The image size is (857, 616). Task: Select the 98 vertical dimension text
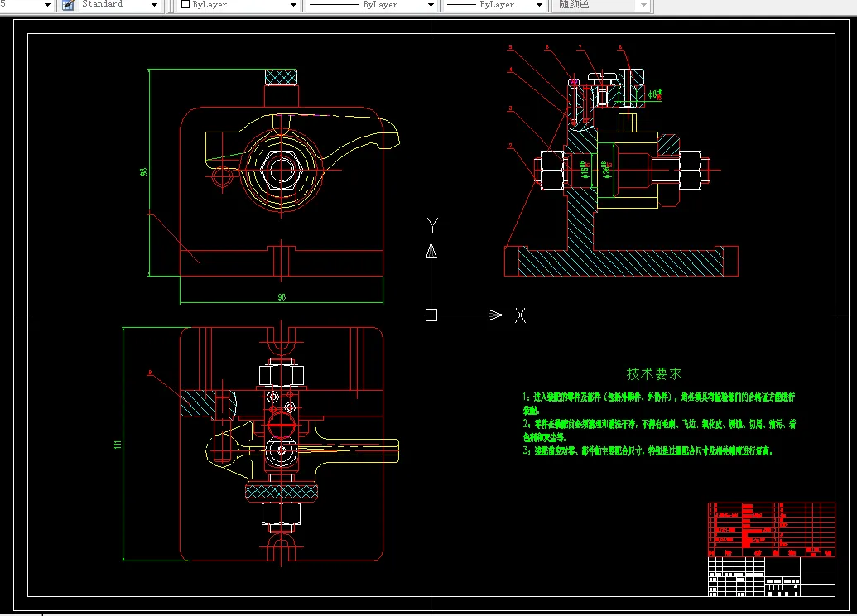point(144,171)
